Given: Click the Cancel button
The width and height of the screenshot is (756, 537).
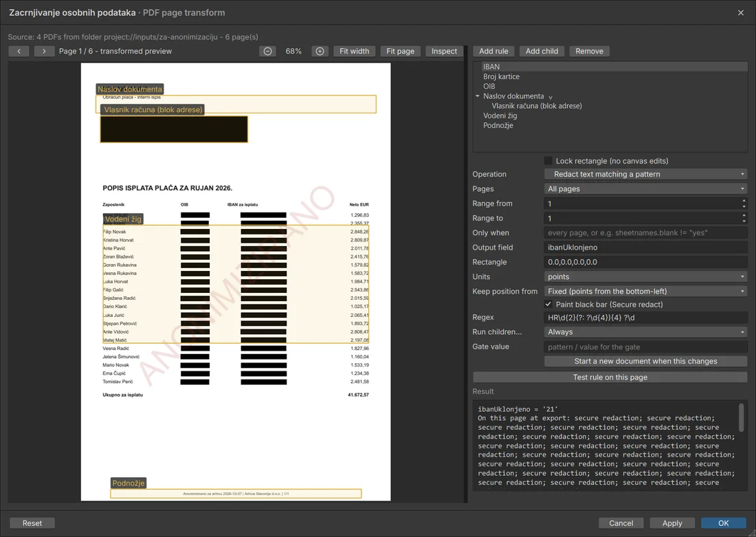Looking at the screenshot, I should (x=621, y=523).
